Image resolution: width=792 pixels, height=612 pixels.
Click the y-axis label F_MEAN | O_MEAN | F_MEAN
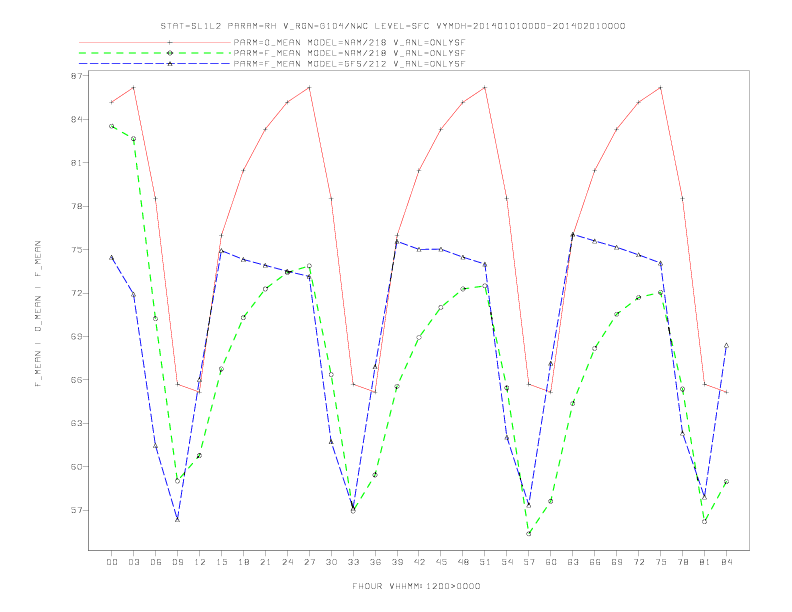click(38, 314)
